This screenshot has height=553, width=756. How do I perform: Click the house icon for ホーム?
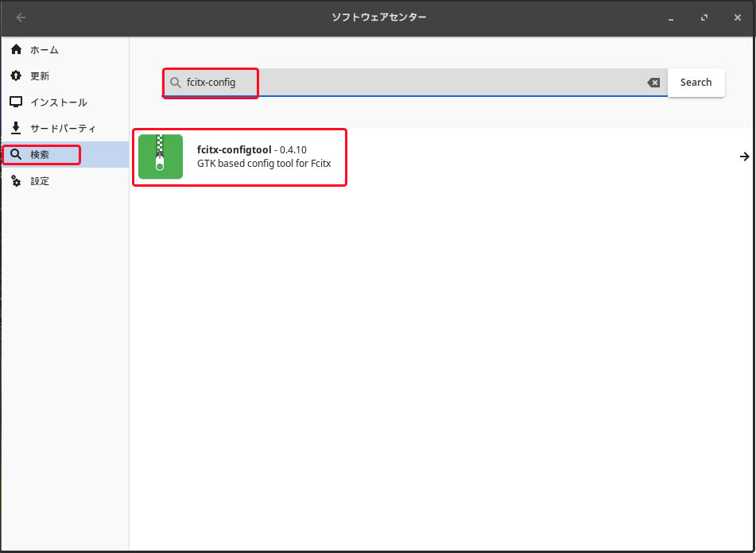[x=16, y=50]
